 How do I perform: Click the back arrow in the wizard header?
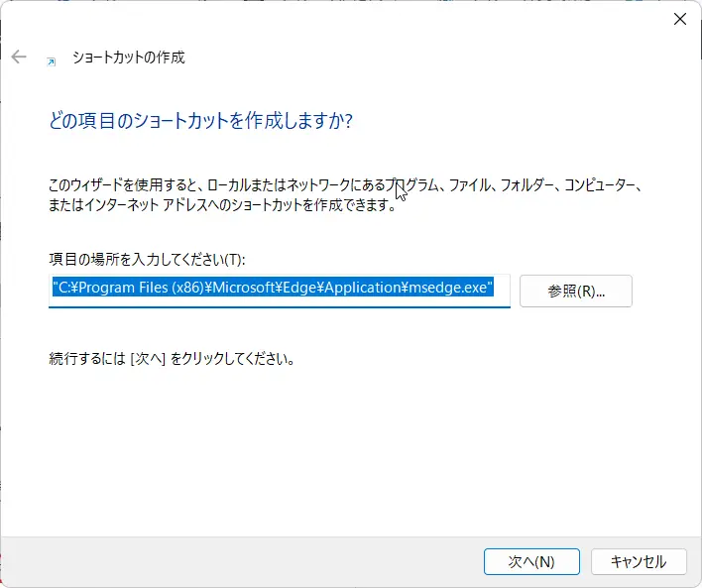click(19, 58)
